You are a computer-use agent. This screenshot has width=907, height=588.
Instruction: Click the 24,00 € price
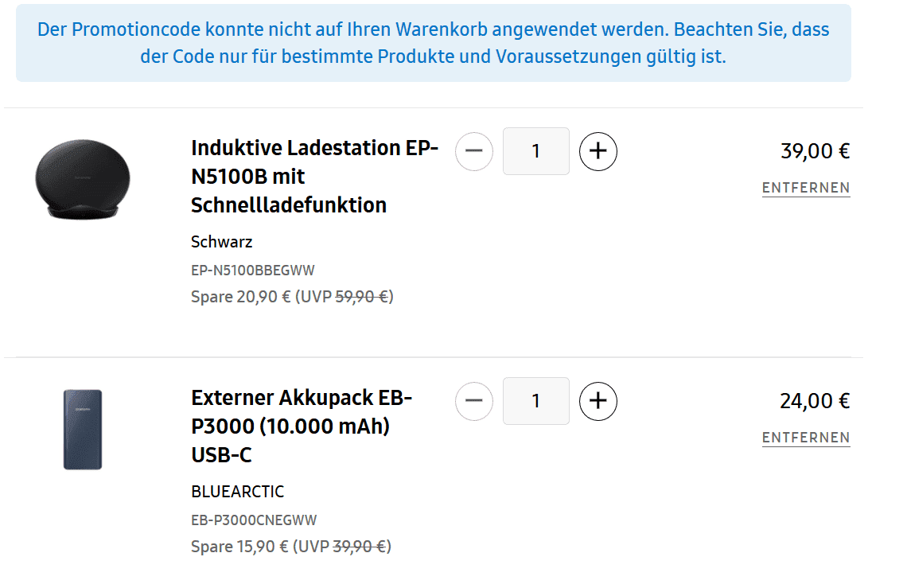point(815,401)
